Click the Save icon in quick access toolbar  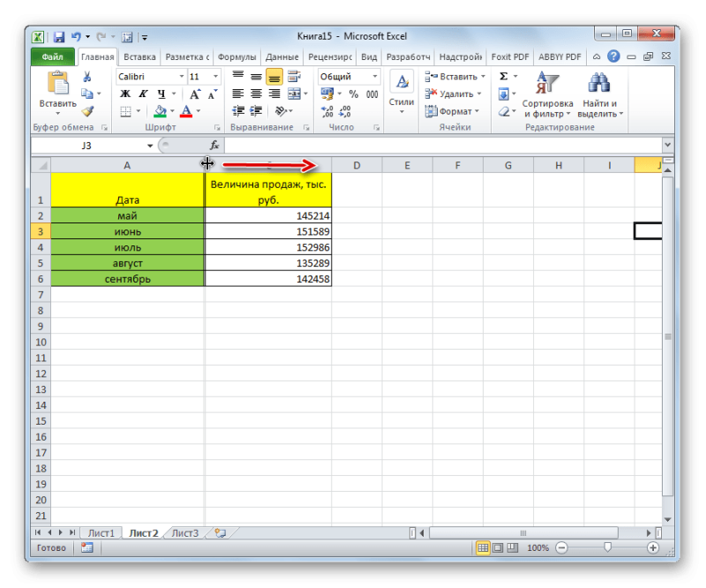point(59,37)
